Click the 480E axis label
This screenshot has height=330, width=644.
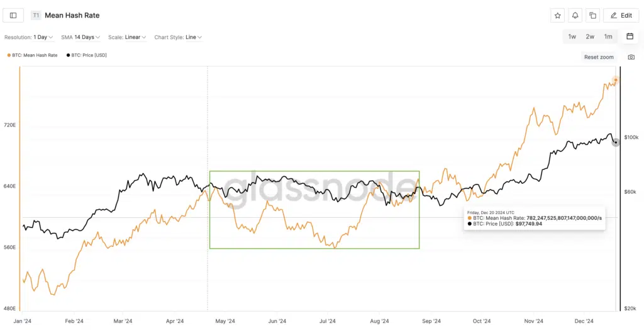tap(10, 308)
